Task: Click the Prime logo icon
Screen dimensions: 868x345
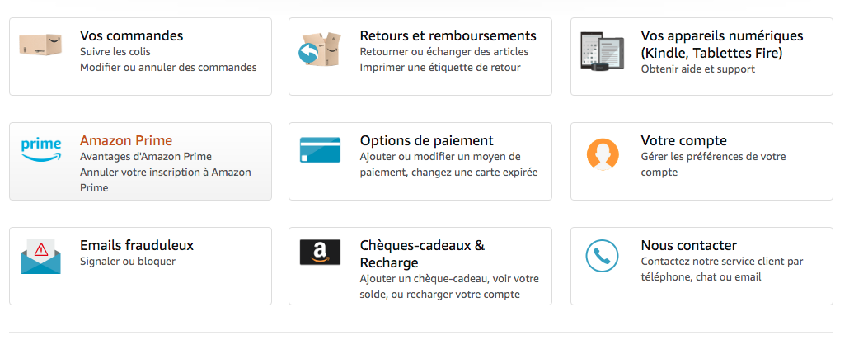Action: 41,149
